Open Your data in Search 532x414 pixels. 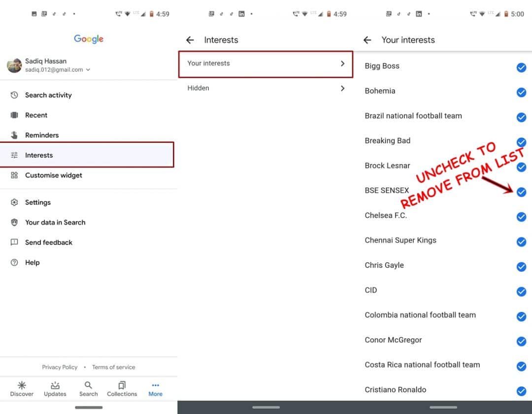pyautogui.click(x=89, y=222)
